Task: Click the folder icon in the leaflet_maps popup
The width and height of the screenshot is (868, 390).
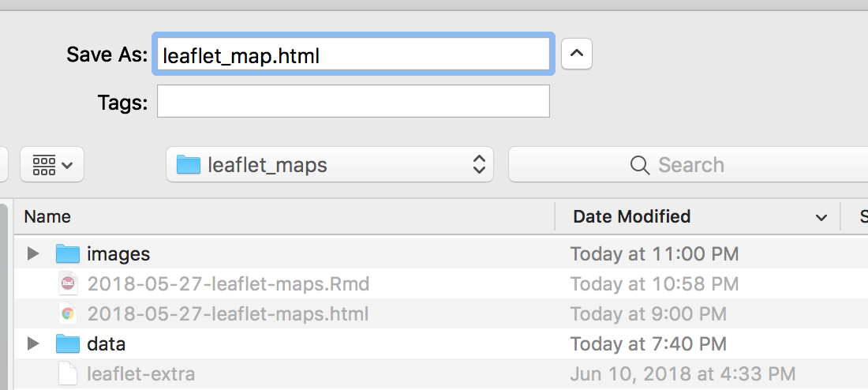Action: [x=189, y=165]
